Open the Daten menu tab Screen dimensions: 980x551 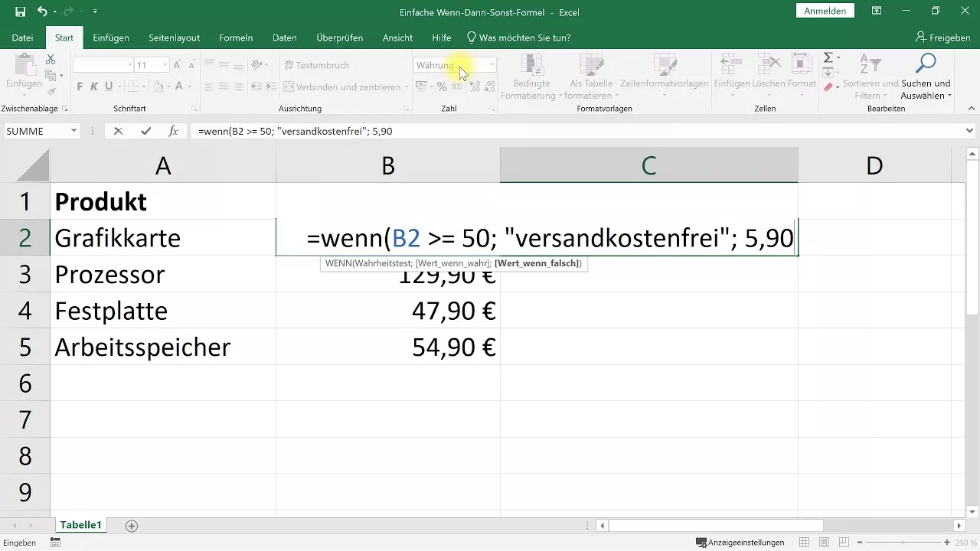pyautogui.click(x=284, y=37)
